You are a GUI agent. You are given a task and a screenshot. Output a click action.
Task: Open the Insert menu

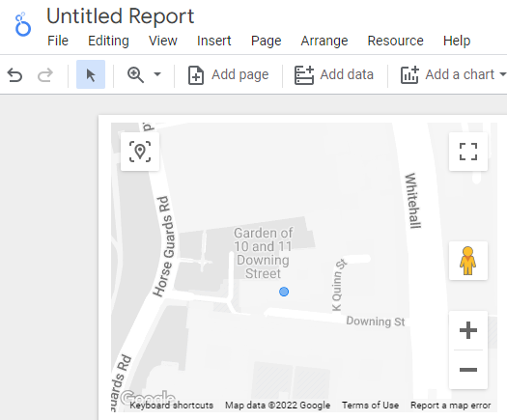point(213,42)
